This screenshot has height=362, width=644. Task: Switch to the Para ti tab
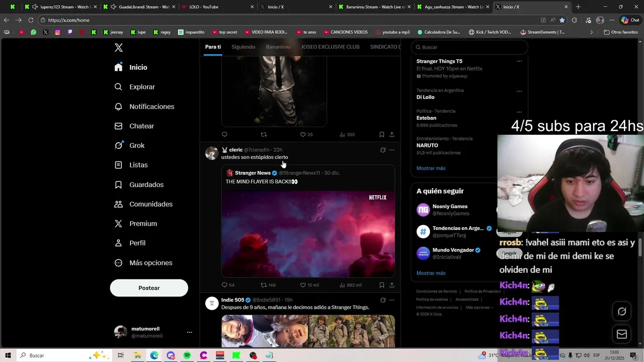pos(213,47)
